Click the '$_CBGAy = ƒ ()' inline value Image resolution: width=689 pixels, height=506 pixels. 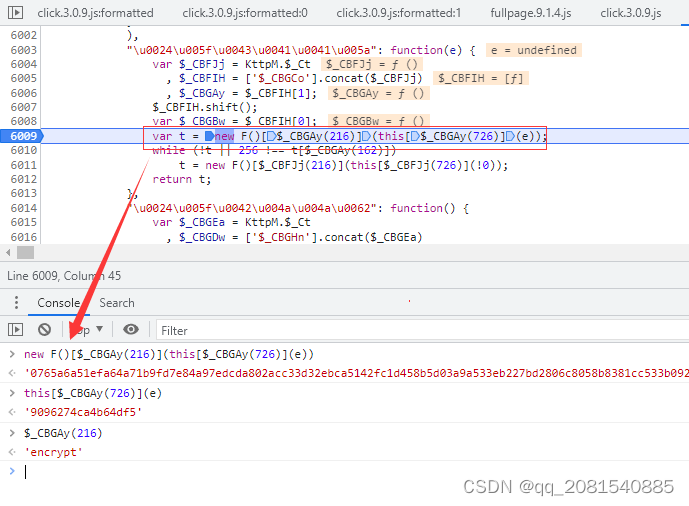tap(378, 93)
